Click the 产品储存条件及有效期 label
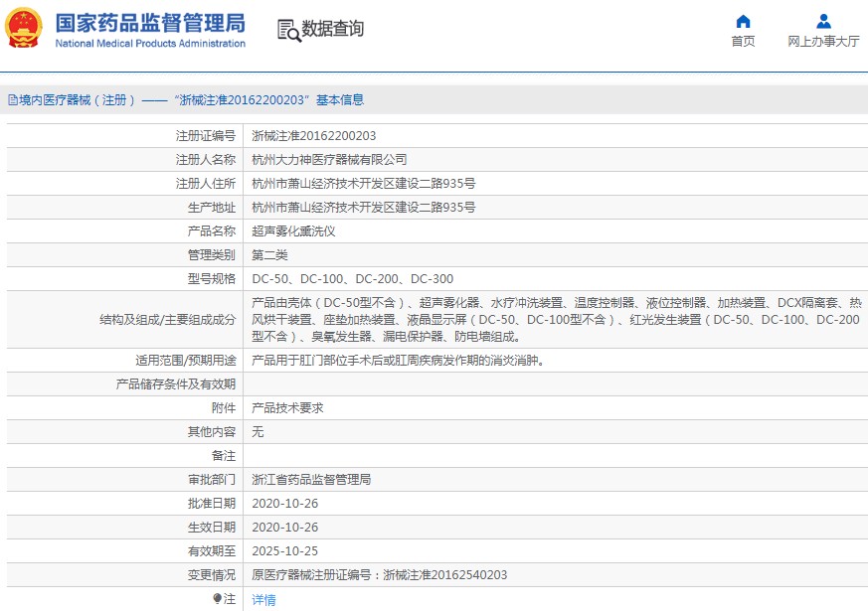The image size is (868, 611). [x=175, y=384]
